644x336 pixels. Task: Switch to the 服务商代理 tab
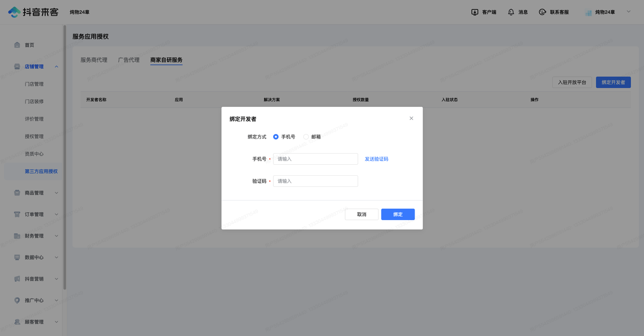[94, 60]
